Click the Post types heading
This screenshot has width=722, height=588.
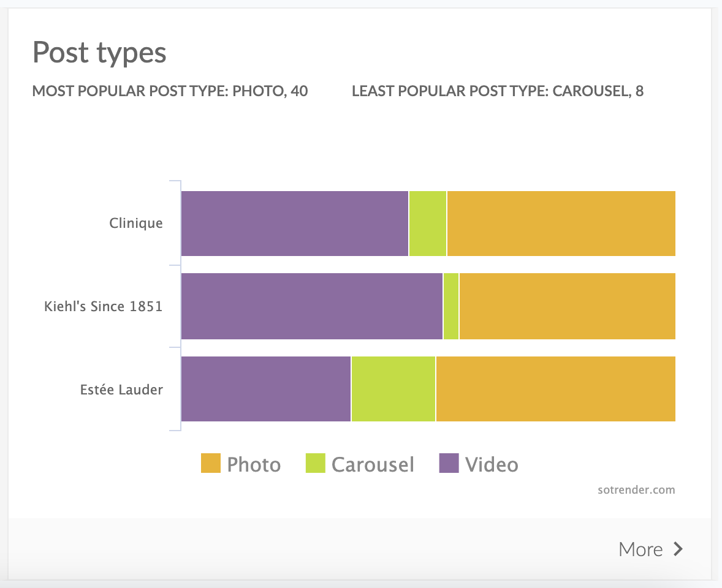point(99,53)
